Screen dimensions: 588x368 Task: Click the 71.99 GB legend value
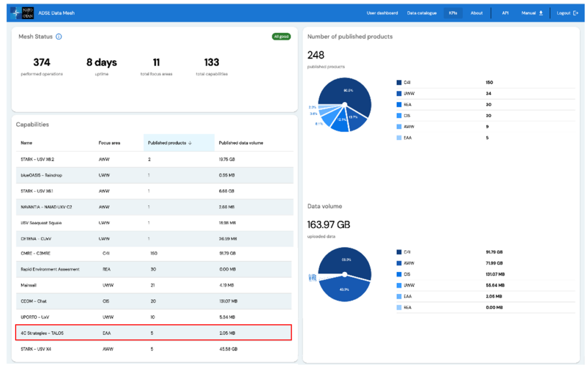(494, 263)
